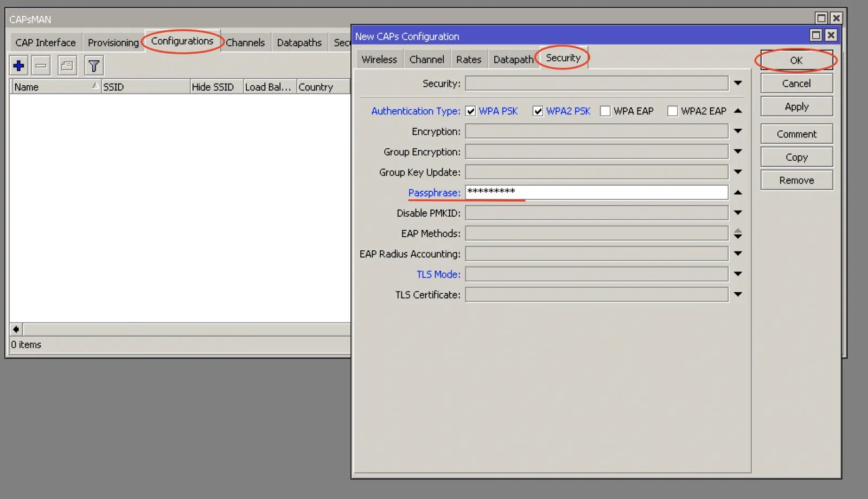Close the CAPsMAN window
The height and width of the screenshot is (499, 868).
(x=837, y=18)
